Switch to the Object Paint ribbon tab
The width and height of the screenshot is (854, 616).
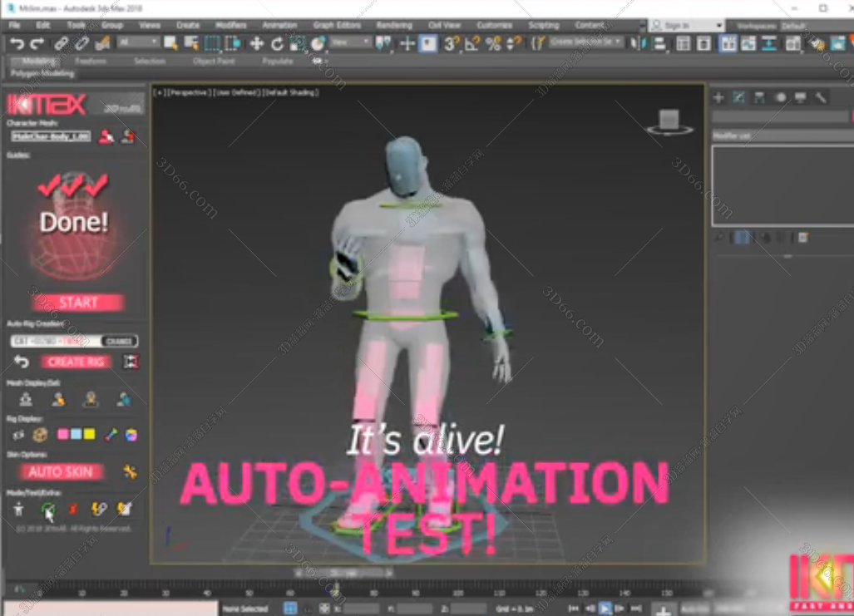[214, 61]
